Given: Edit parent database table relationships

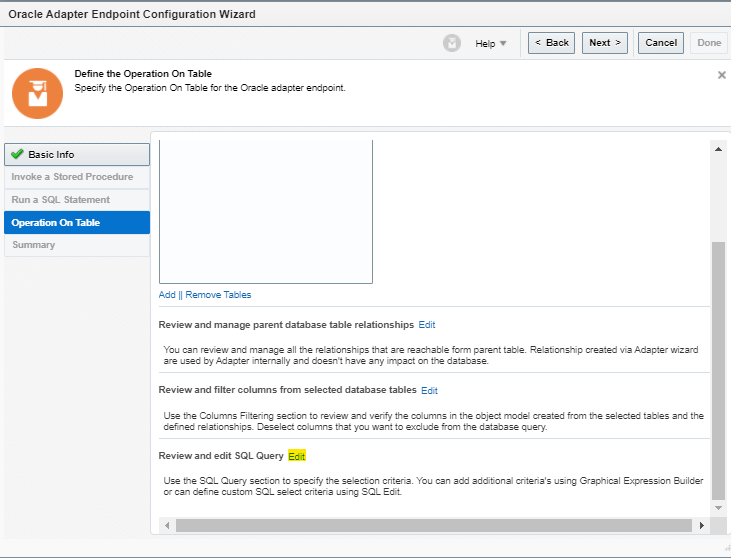Looking at the screenshot, I should pos(427,325).
